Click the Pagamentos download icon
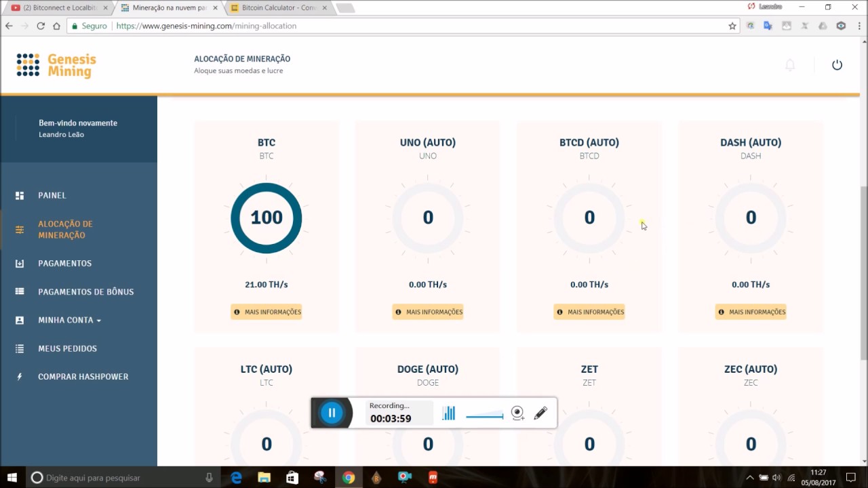Viewport: 868px width, 488px height. click(x=20, y=264)
